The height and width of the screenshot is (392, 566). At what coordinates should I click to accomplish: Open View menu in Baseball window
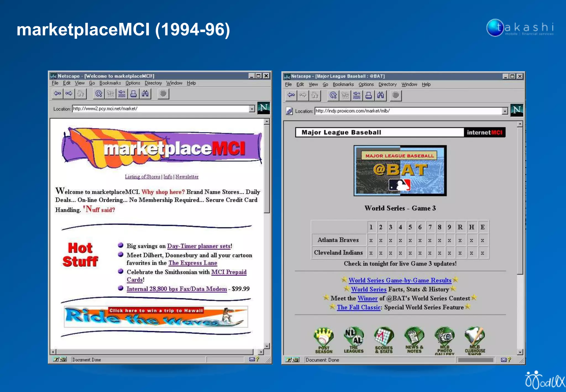[x=313, y=84]
